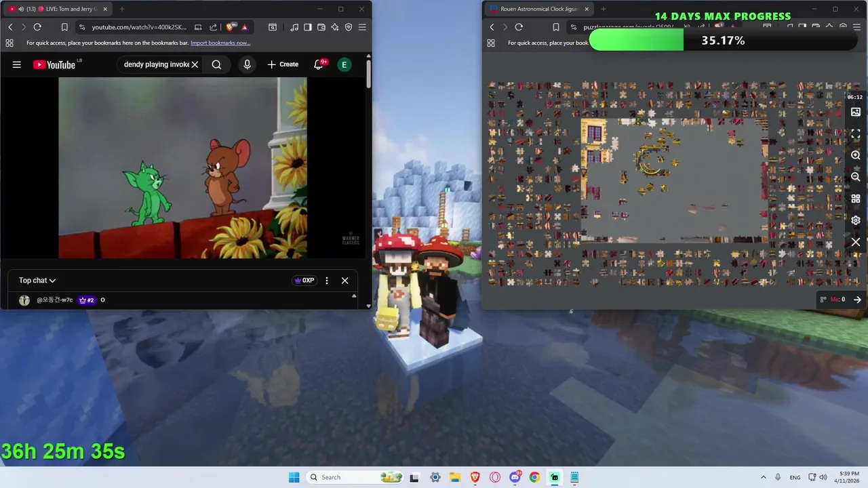This screenshot has height=488, width=868.
Task: Open the Brave main menu in puzzle window
Action: point(857,27)
